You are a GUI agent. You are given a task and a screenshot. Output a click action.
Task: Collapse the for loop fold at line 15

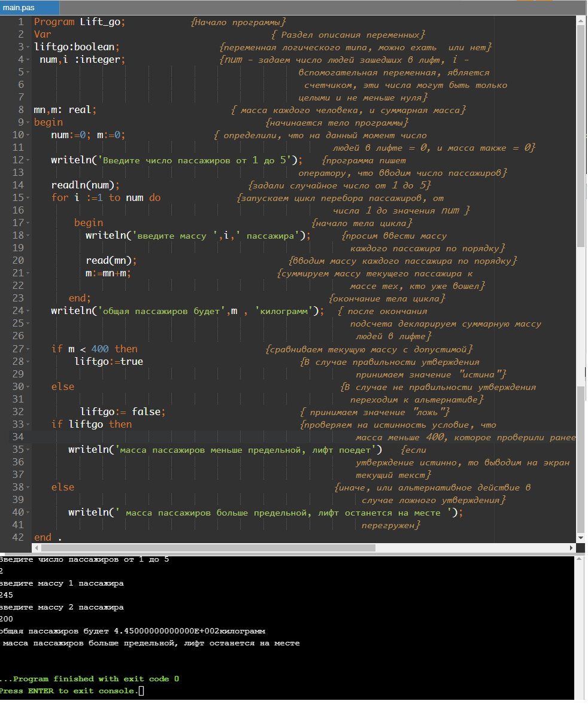(x=28, y=198)
